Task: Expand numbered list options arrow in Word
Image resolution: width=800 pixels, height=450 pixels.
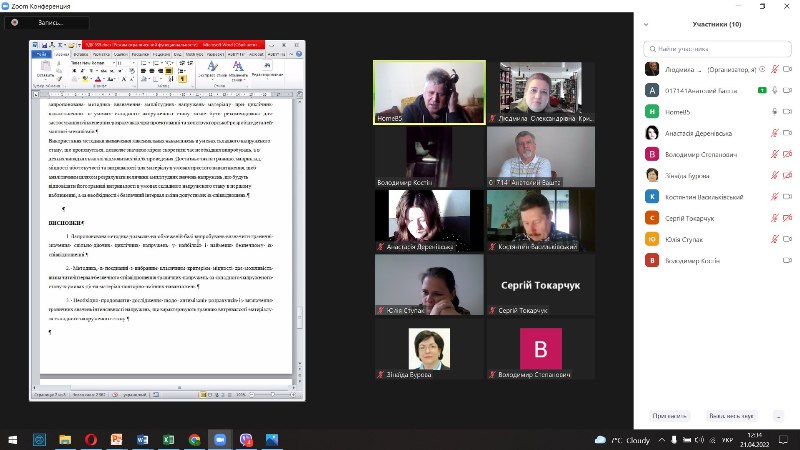Action: 162,63
